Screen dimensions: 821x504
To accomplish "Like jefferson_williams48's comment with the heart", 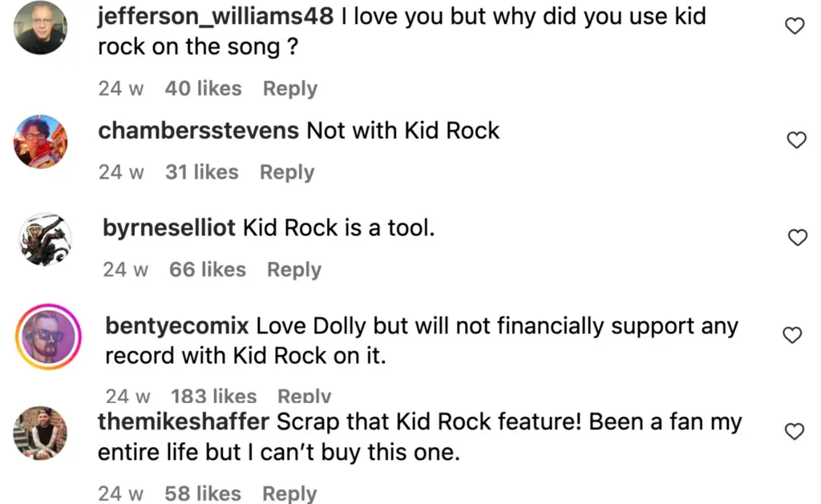I will pyautogui.click(x=794, y=26).
